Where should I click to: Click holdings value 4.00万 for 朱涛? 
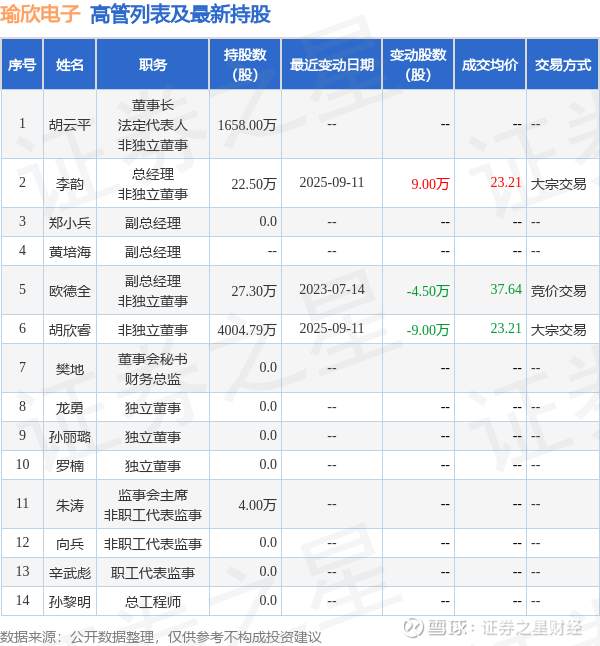(x=257, y=505)
